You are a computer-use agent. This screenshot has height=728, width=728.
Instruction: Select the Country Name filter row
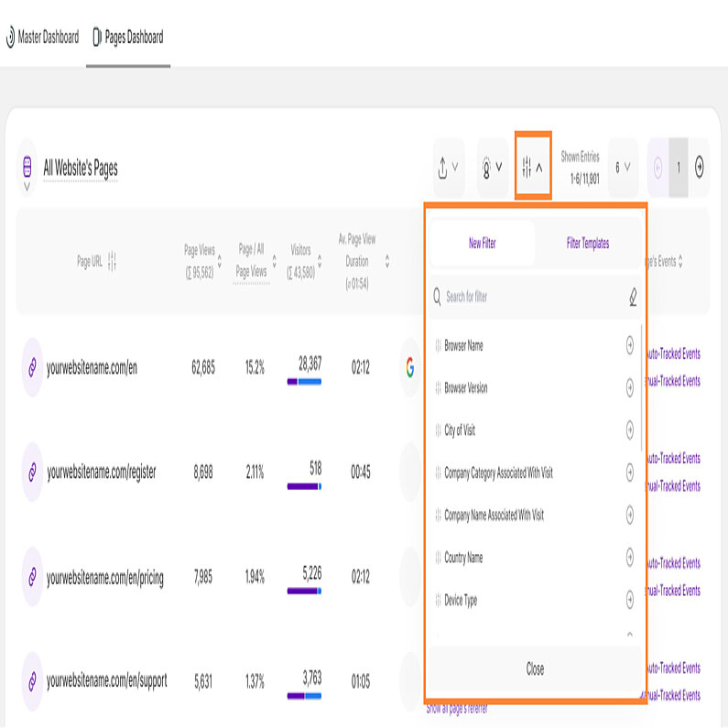coord(534,557)
